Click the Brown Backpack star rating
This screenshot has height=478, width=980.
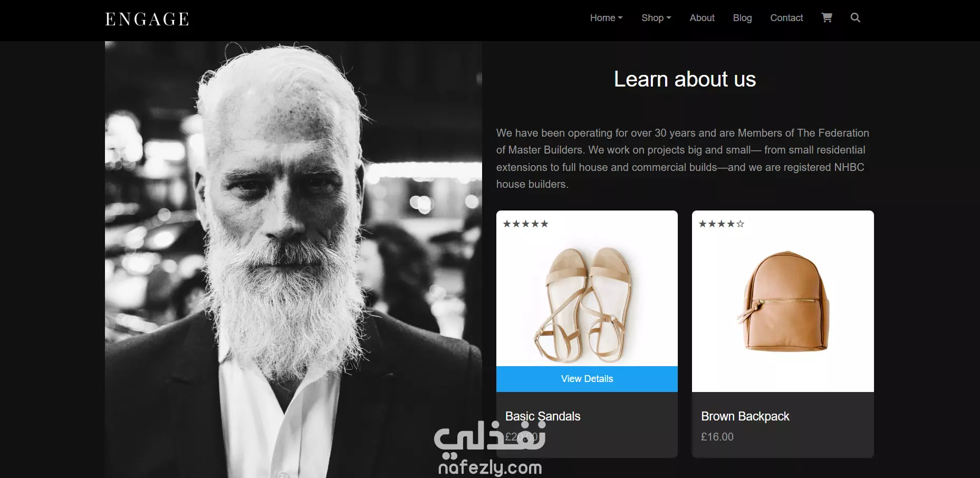click(721, 224)
